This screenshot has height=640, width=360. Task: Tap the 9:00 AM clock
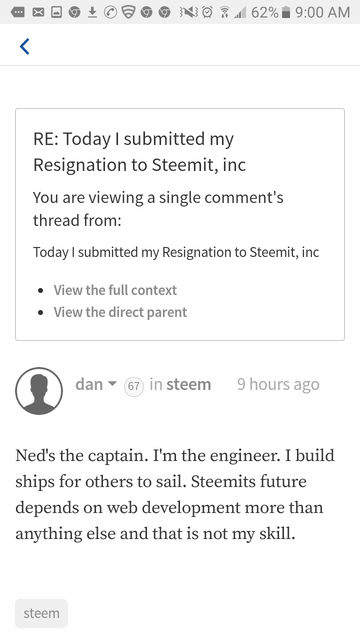click(x=322, y=13)
